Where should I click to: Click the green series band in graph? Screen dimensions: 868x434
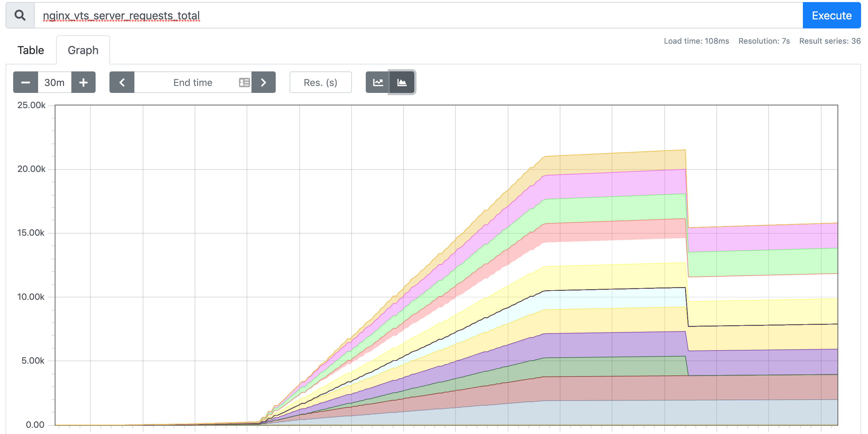pyautogui.click(x=613, y=209)
